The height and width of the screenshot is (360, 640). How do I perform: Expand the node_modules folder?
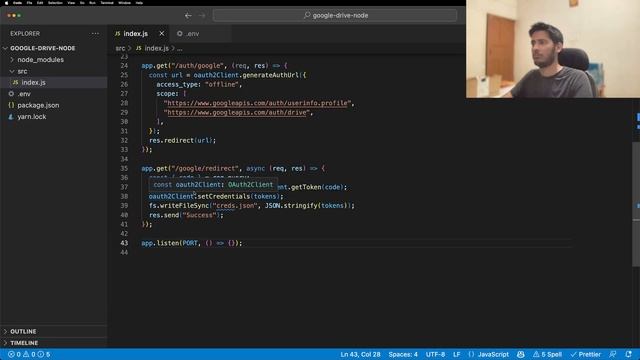click(12, 60)
